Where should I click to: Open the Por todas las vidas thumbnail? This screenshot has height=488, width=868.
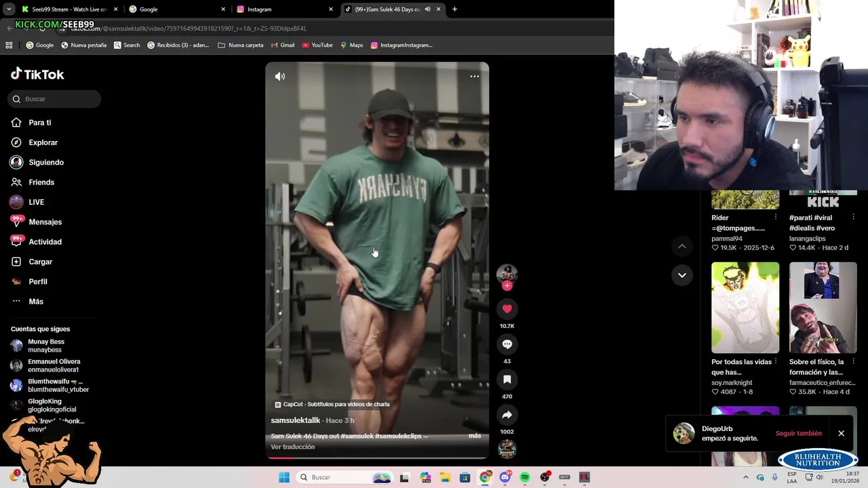[745, 308]
